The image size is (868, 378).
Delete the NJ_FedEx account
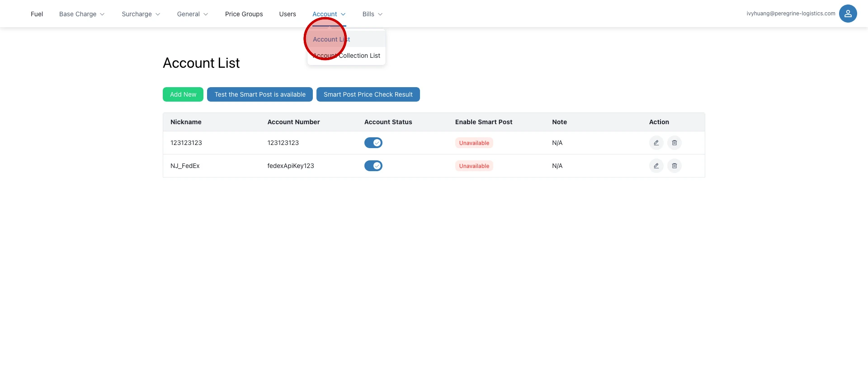[x=674, y=166]
